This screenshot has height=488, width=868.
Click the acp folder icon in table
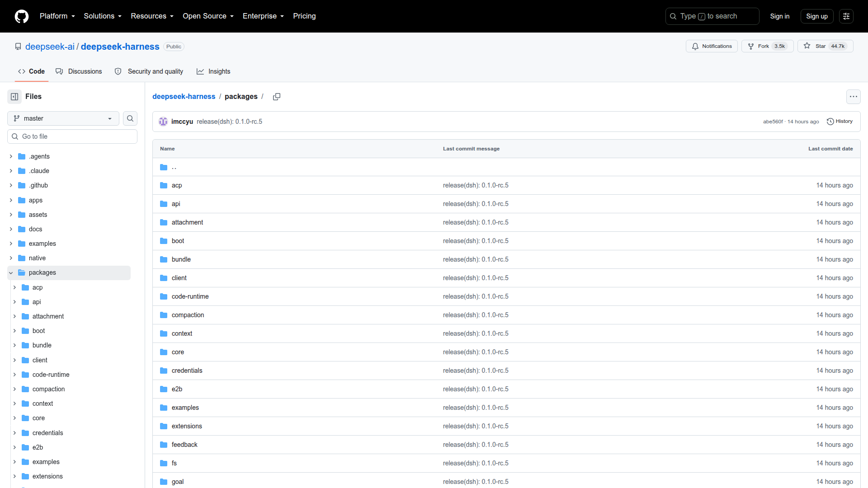164,185
